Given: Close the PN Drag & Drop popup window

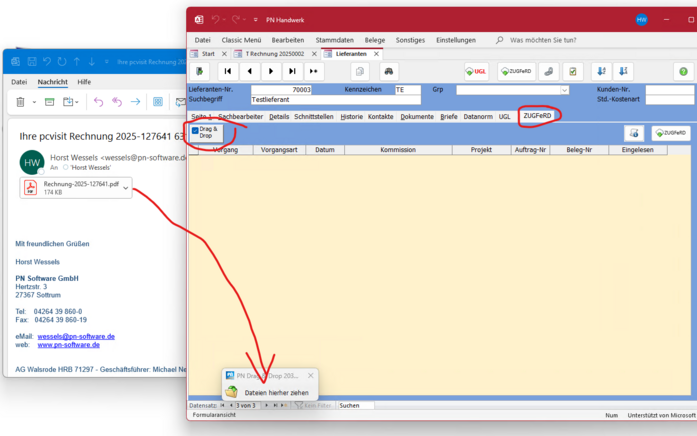Looking at the screenshot, I should point(311,376).
